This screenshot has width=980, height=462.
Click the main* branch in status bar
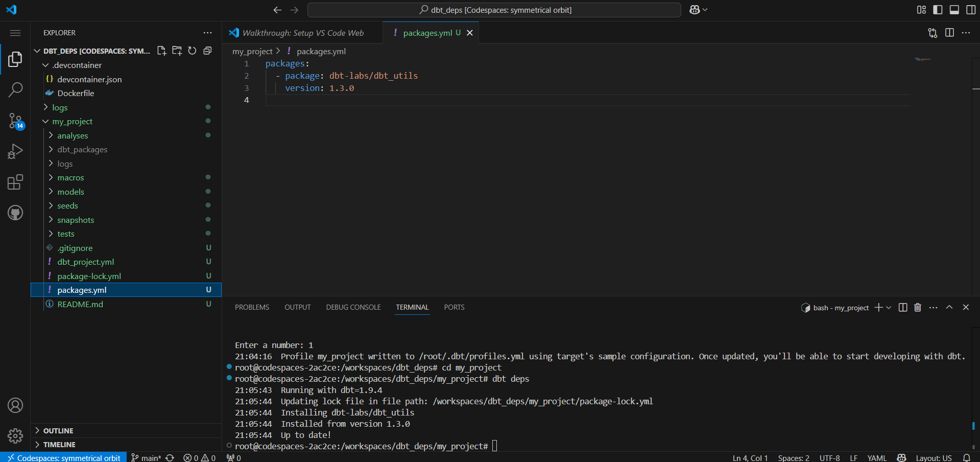coord(146,457)
